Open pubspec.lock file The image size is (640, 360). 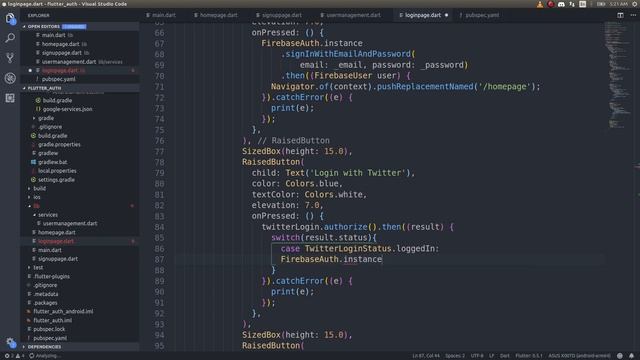(49, 329)
